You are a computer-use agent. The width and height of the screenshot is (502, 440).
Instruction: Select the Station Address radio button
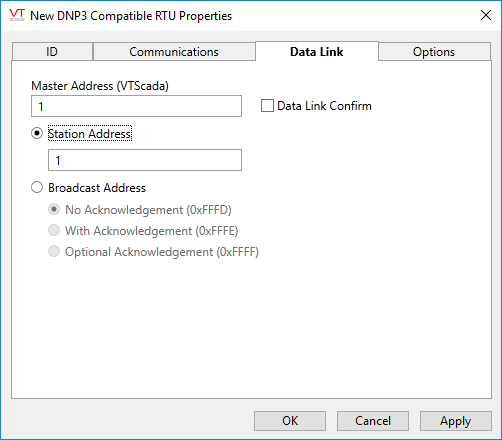tap(37, 134)
